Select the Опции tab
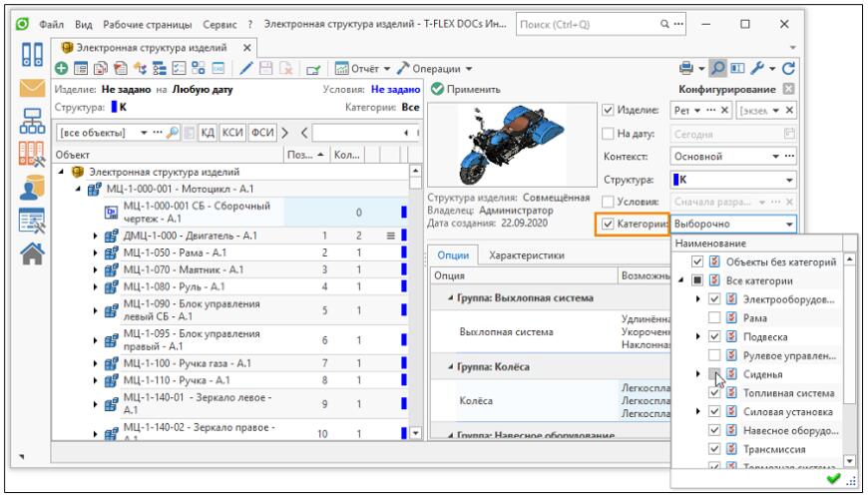868x498 pixels. (x=453, y=255)
